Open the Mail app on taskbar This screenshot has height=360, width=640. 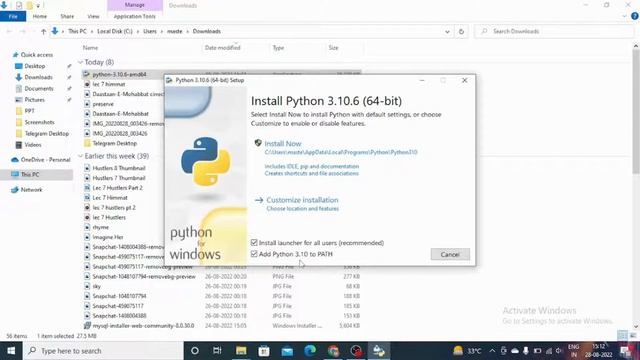coord(287,351)
